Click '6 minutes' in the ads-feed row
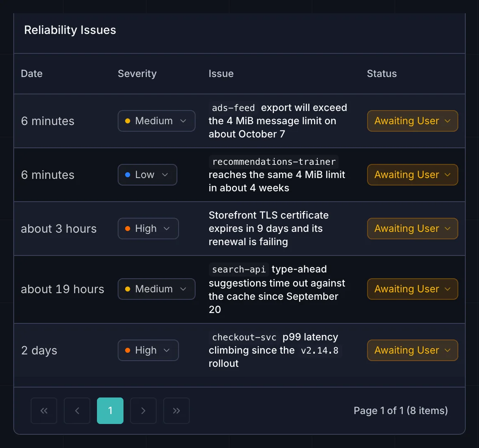This screenshot has width=479, height=448. pyautogui.click(x=48, y=121)
